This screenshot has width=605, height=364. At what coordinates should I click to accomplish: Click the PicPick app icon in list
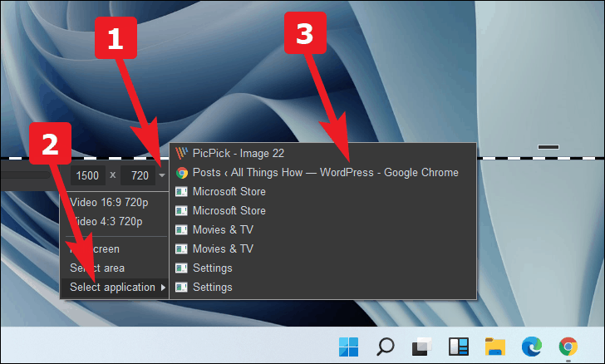coord(181,153)
